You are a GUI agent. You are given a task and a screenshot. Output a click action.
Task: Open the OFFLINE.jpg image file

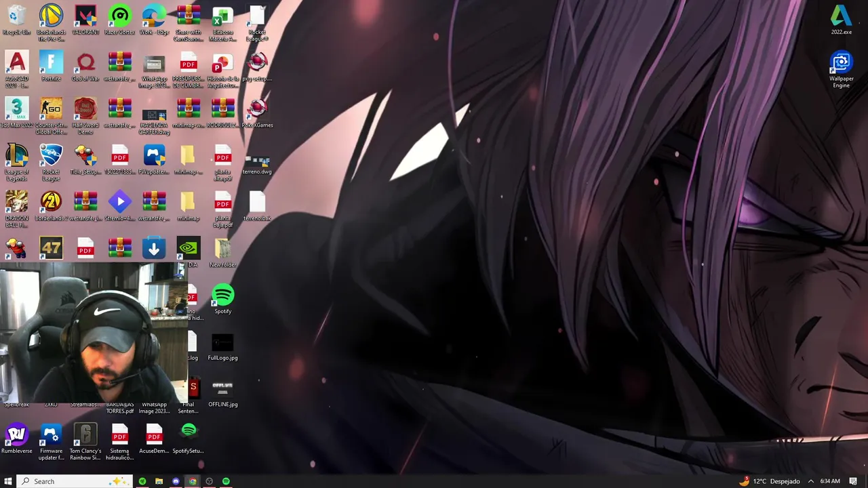[x=222, y=393]
